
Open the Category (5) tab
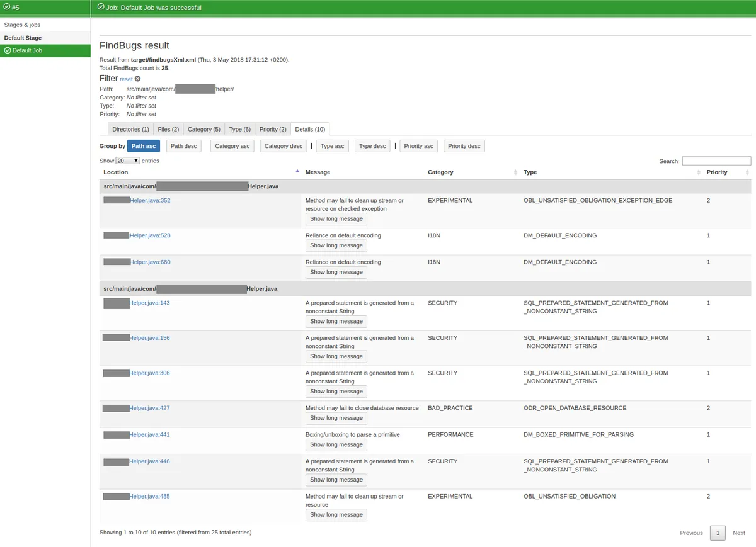[204, 129]
